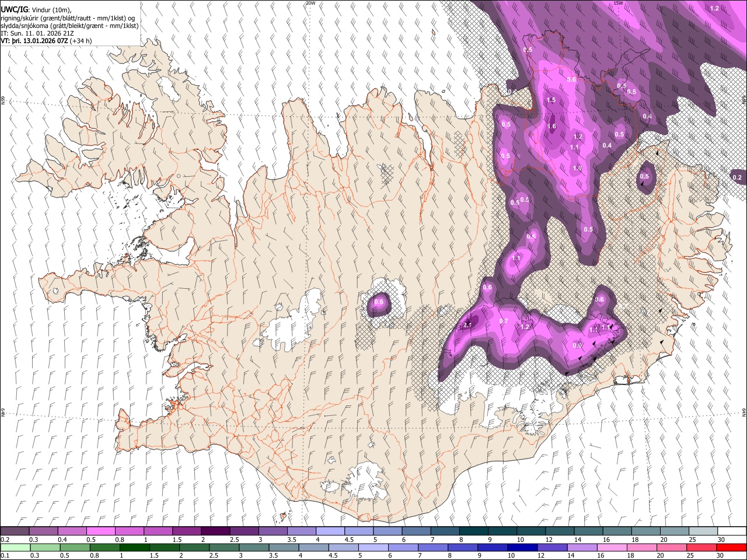Pick the pale grey snow swatch starting at 25
The height and width of the screenshot is (560, 747).
(x=702, y=531)
